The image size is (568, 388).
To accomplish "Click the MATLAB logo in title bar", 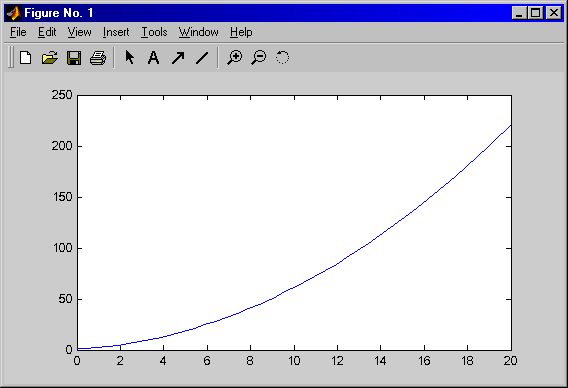I will coord(14,13).
